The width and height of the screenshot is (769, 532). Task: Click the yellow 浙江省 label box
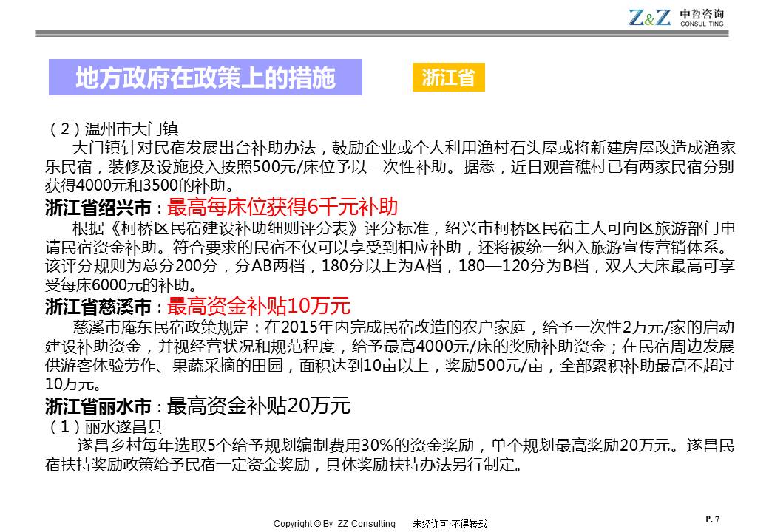pyautogui.click(x=448, y=78)
